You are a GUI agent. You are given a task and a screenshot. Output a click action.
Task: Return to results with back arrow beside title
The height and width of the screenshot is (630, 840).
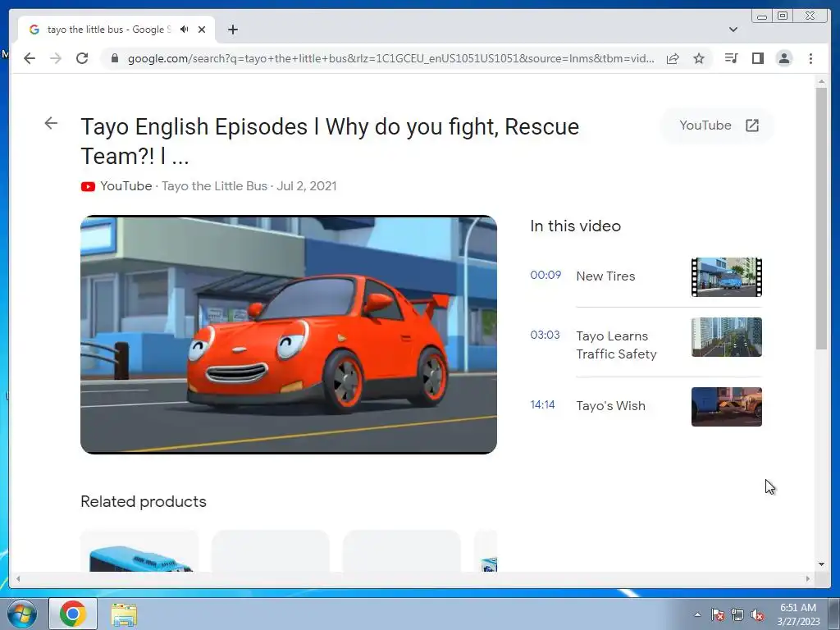tap(51, 123)
